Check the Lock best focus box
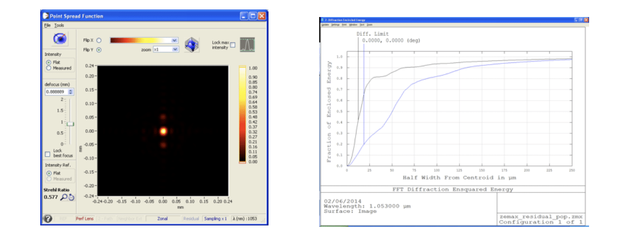The image size is (644, 233). click(x=47, y=154)
